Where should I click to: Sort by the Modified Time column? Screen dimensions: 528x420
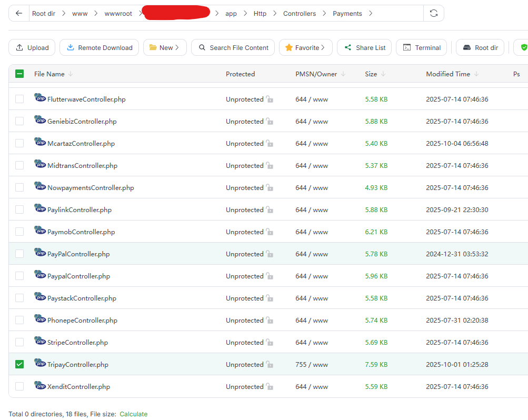pos(448,74)
